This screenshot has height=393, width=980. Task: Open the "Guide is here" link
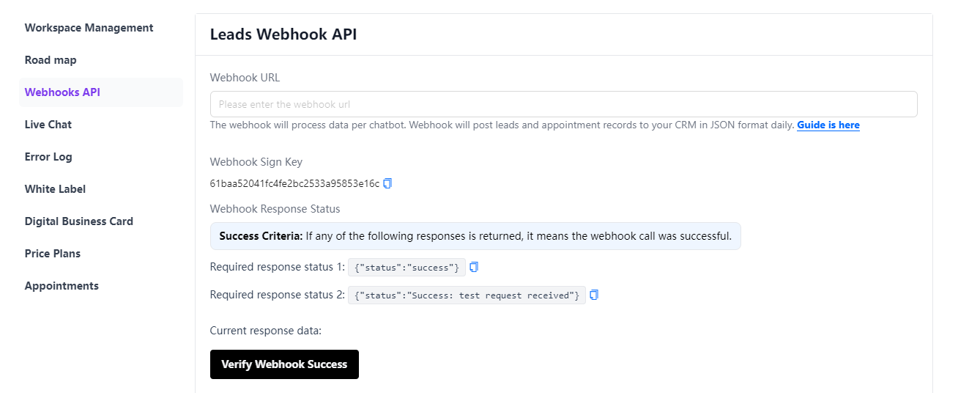point(828,125)
